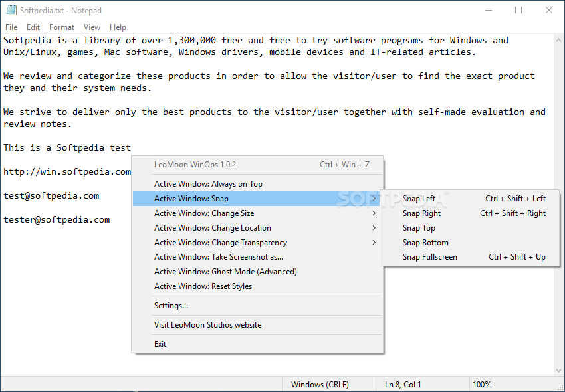Minimize the Notepad window

[x=489, y=11]
